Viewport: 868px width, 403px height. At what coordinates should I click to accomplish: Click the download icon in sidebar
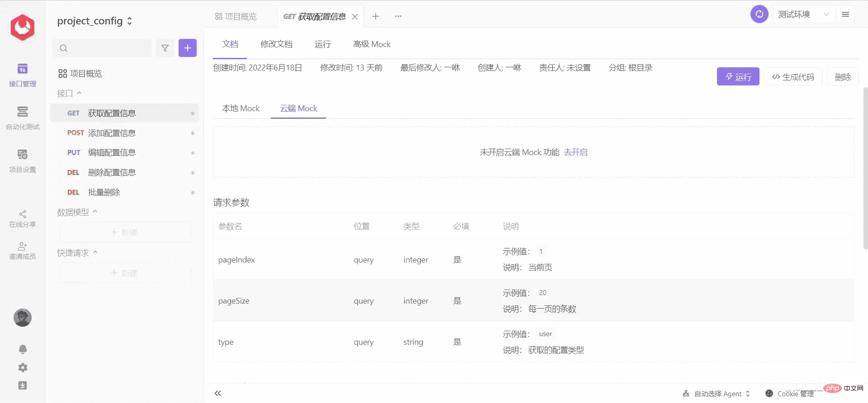click(23, 385)
